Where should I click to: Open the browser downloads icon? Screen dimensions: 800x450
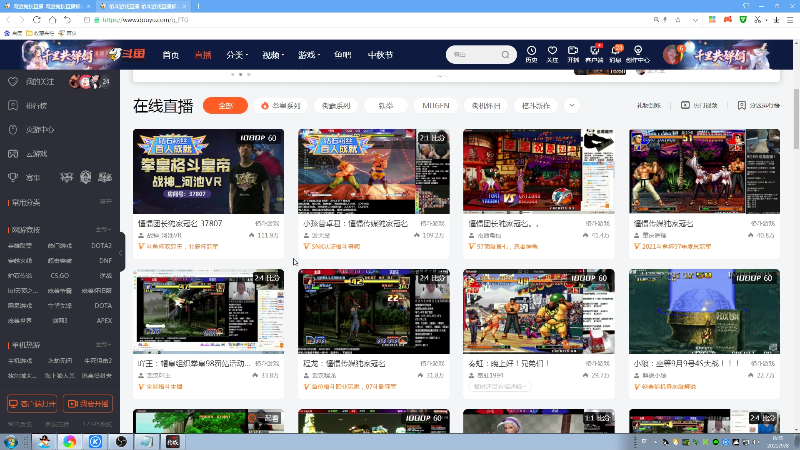coord(777,20)
